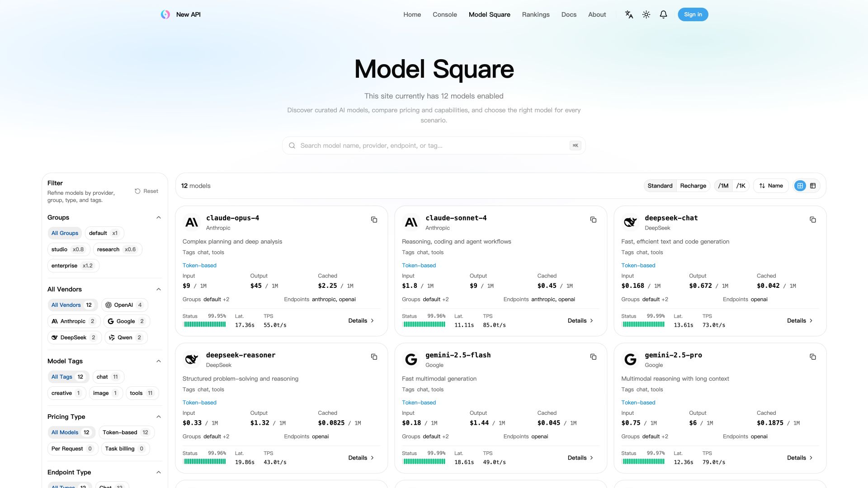This screenshot has width=868, height=488.
Task: Filter vendors by OpenAI
Action: [124, 305]
